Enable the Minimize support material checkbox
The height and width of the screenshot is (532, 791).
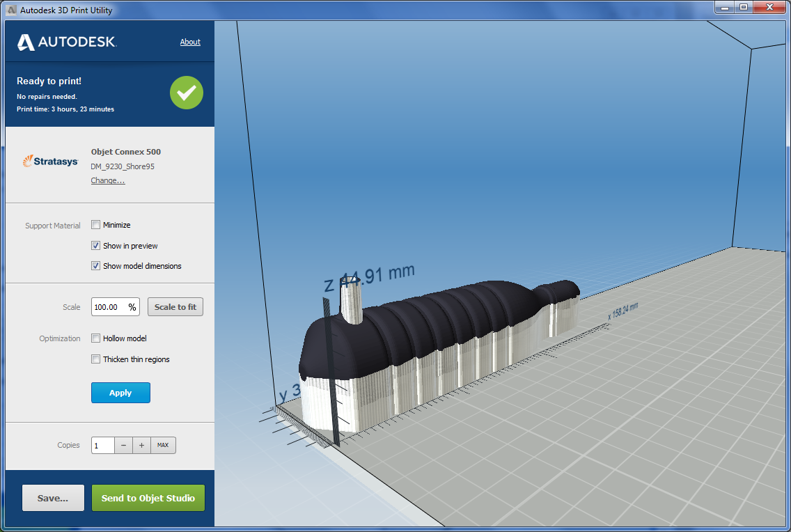coord(95,224)
